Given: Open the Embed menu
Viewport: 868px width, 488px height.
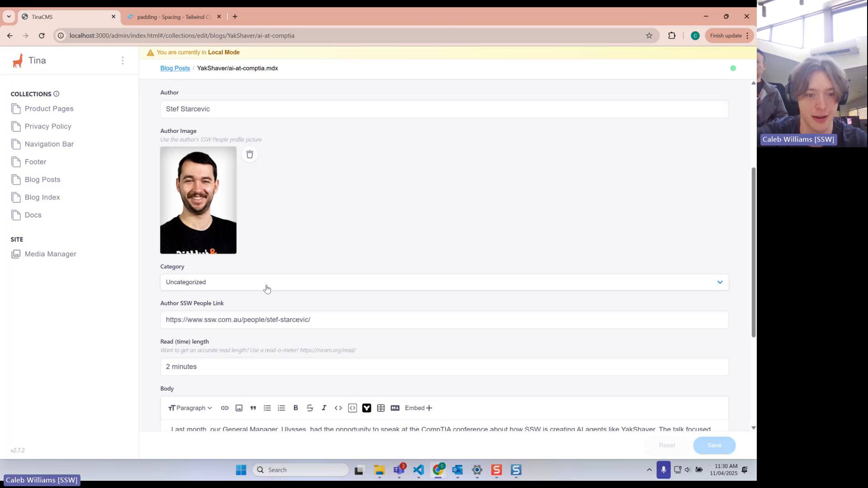Looking at the screenshot, I should [x=419, y=408].
